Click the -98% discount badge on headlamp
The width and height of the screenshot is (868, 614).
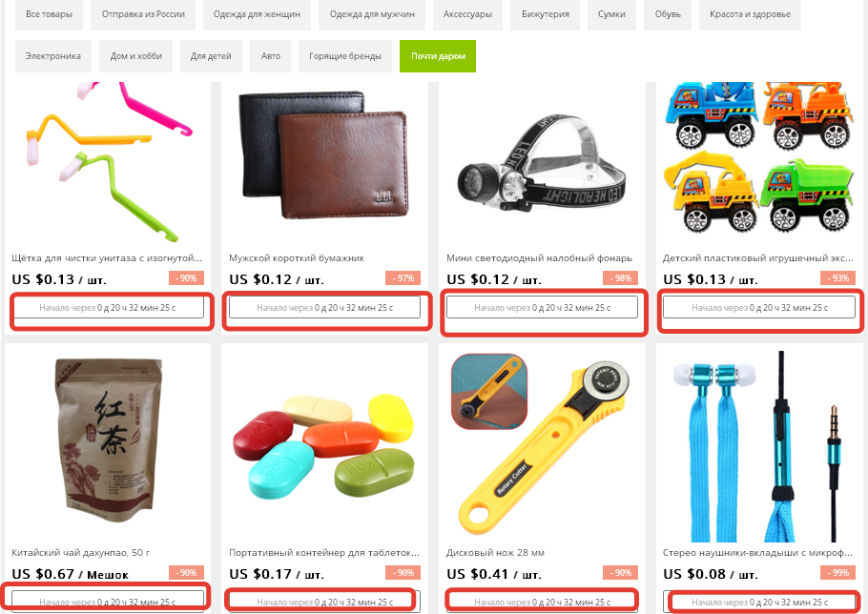621,278
